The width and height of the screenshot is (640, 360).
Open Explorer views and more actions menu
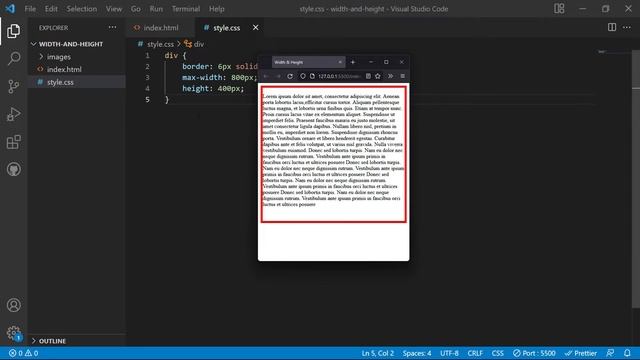112,27
